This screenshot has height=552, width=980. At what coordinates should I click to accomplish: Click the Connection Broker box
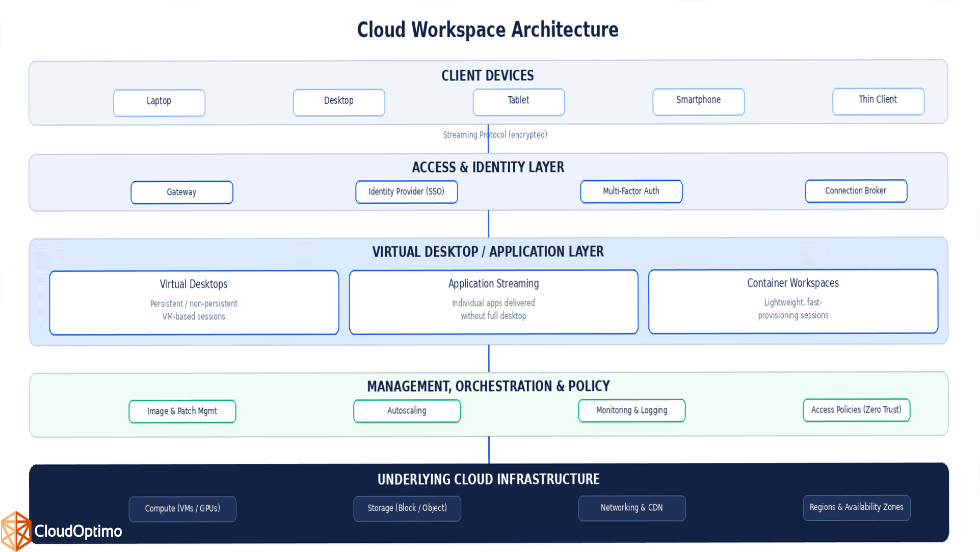(856, 191)
